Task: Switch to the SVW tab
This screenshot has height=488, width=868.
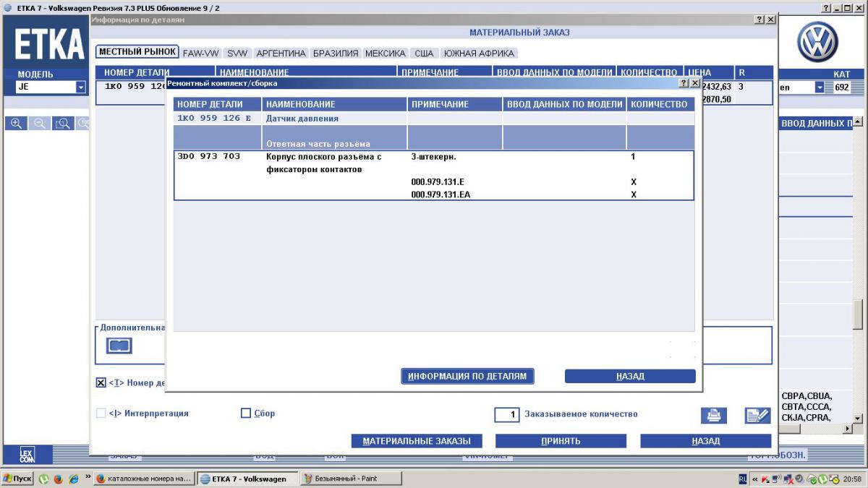Action: (237, 53)
